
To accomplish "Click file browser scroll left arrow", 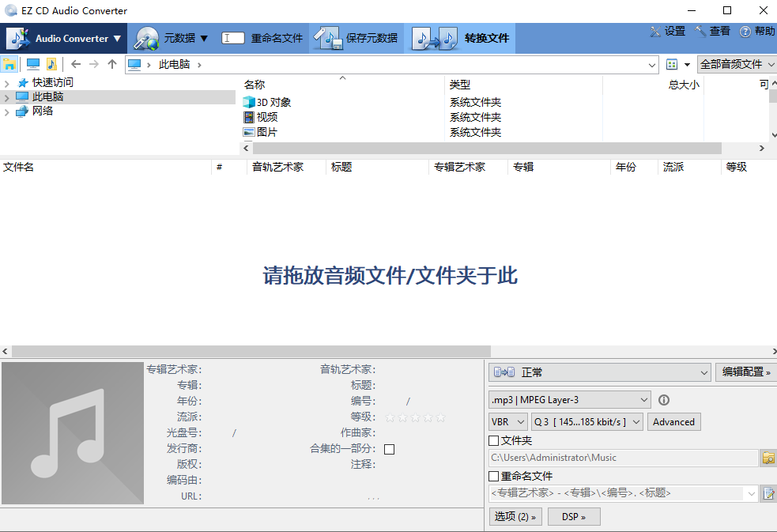I will point(247,148).
